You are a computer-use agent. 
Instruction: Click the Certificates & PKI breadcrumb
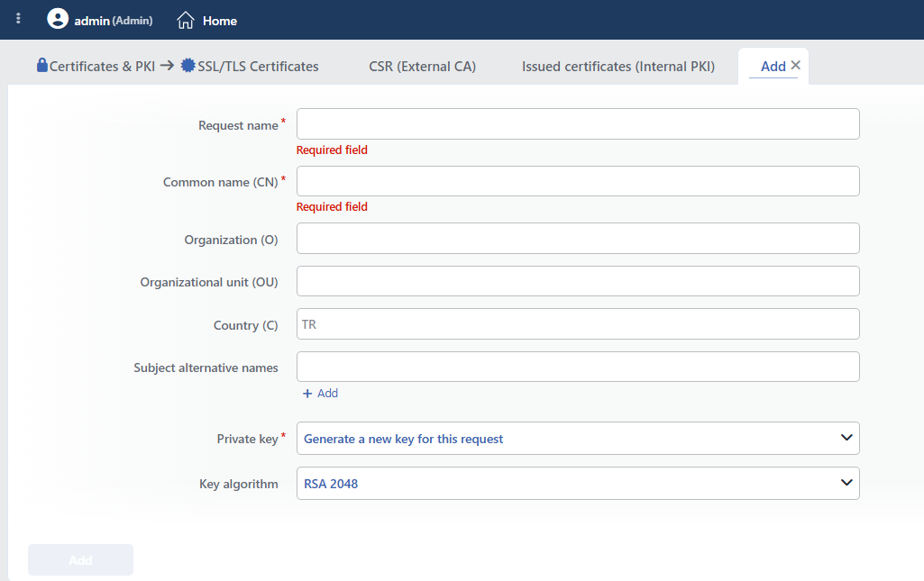102,67
